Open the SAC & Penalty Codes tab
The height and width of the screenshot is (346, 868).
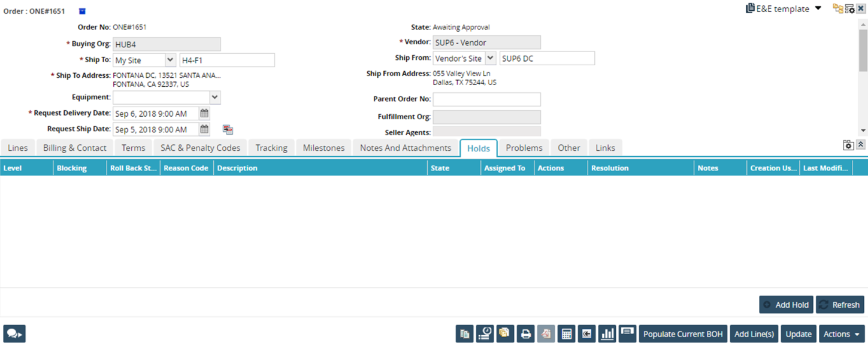point(200,148)
